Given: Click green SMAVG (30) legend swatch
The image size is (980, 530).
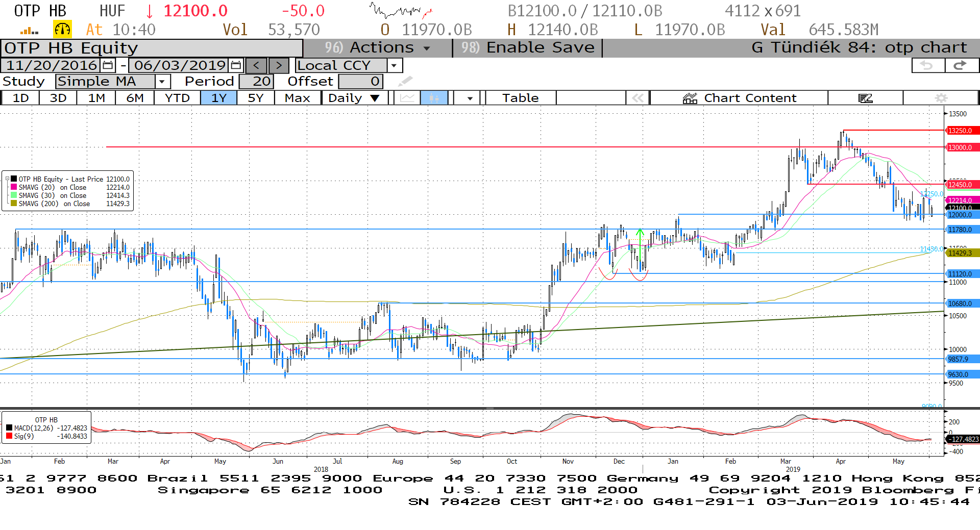Looking at the screenshot, I should [x=14, y=195].
